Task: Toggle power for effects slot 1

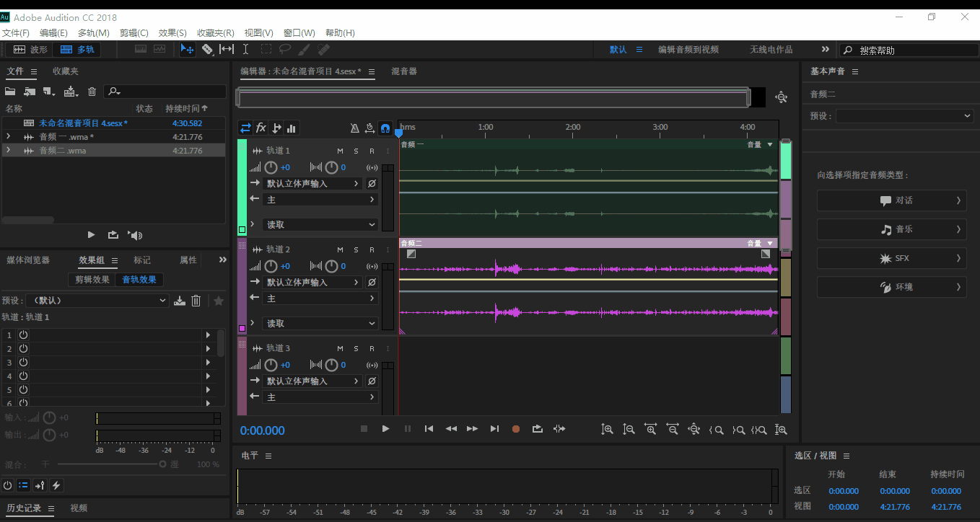Action: pyautogui.click(x=23, y=335)
